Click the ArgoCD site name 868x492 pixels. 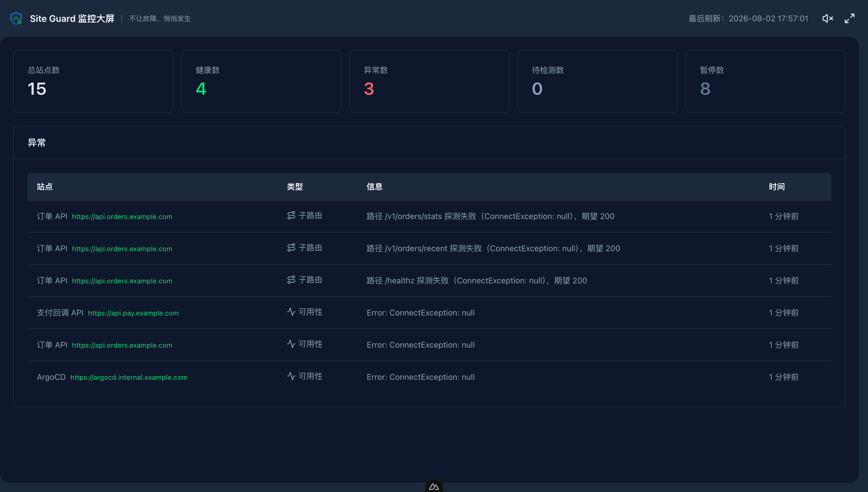coord(51,377)
